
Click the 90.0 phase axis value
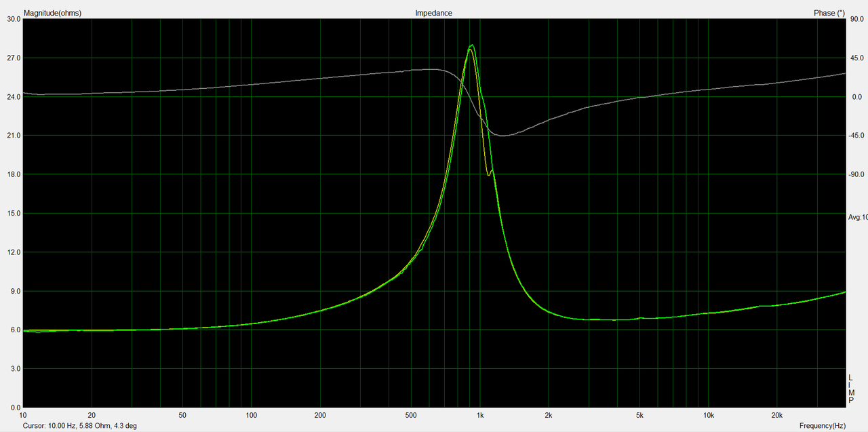pos(856,19)
